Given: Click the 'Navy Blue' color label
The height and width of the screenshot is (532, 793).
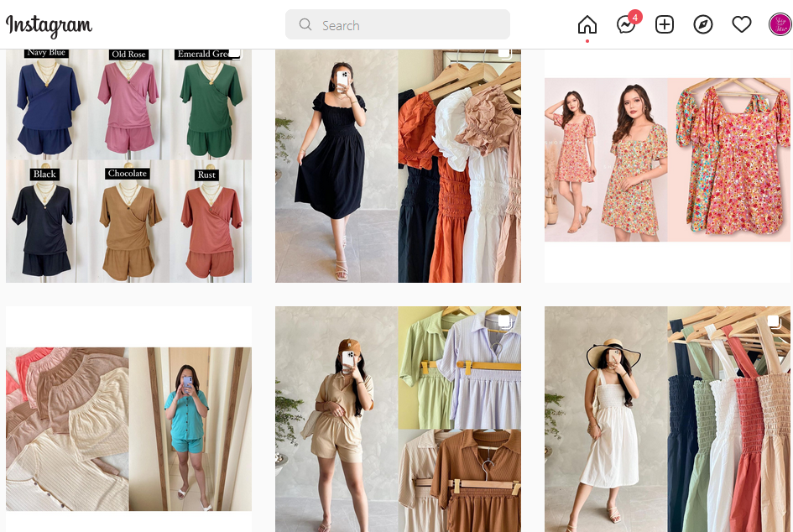Looking at the screenshot, I should point(46,53).
